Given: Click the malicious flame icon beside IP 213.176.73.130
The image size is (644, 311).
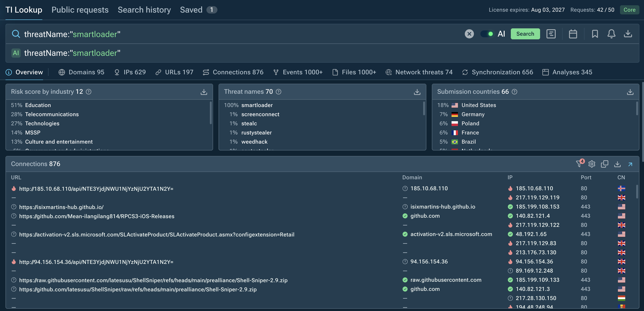Looking at the screenshot, I should tap(510, 252).
